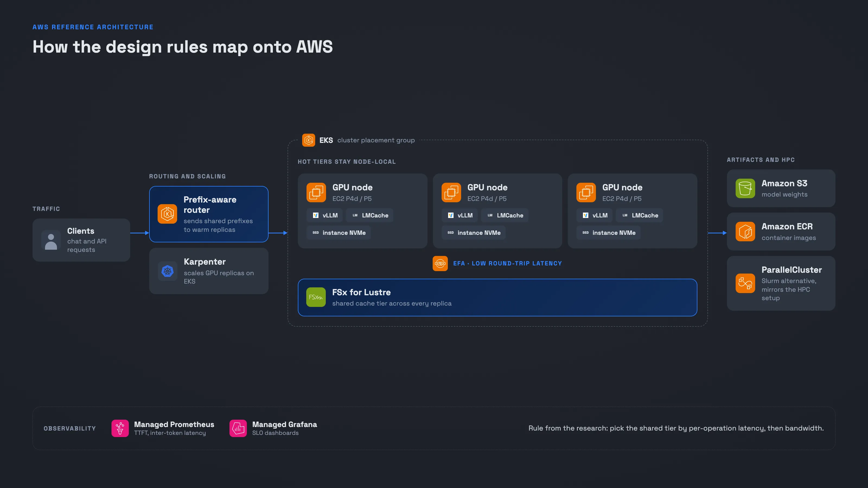This screenshot has width=868, height=488.
Task: Click the pink Managed Prometheus icon
Action: pos(120,428)
